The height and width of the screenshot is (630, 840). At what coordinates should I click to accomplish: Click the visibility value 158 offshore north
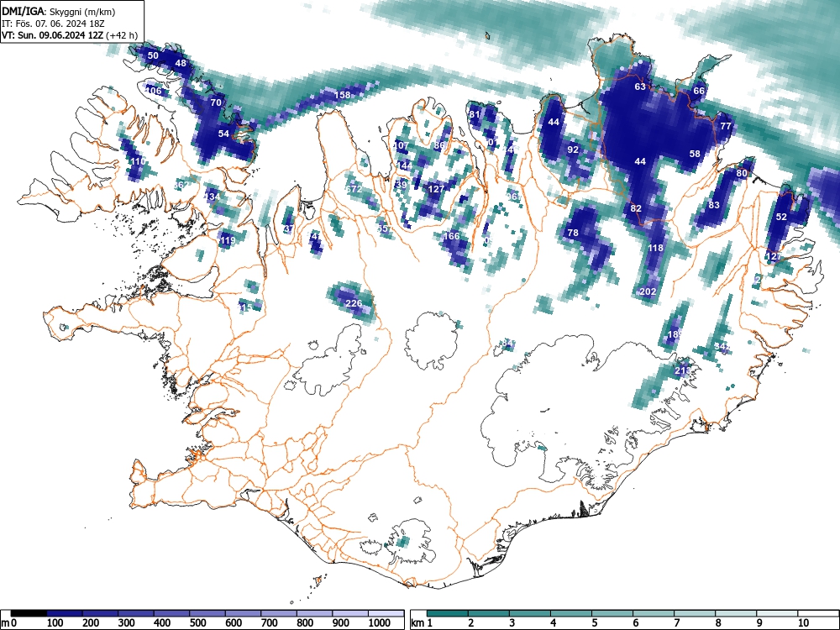[343, 96]
